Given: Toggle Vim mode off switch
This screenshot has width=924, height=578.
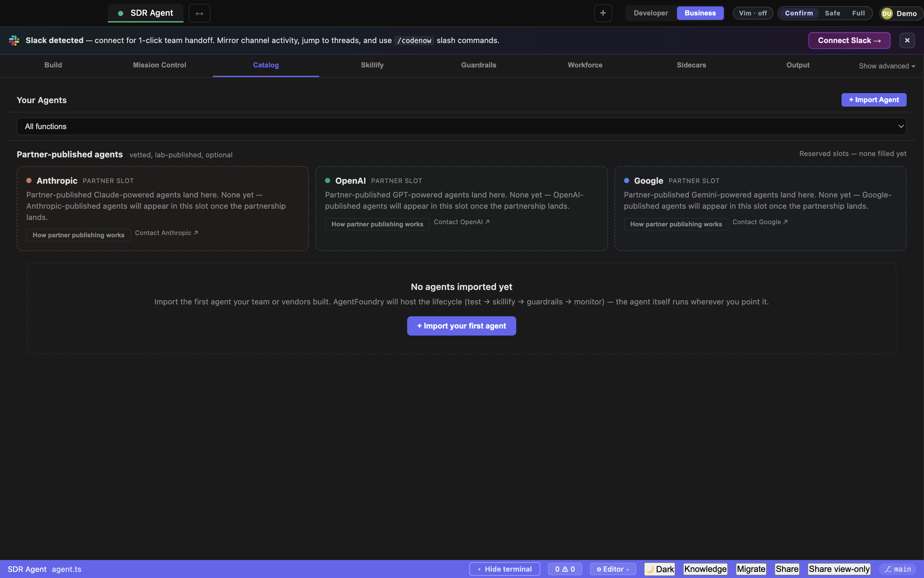Looking at the screenshot, I should (x=753, y=13).
